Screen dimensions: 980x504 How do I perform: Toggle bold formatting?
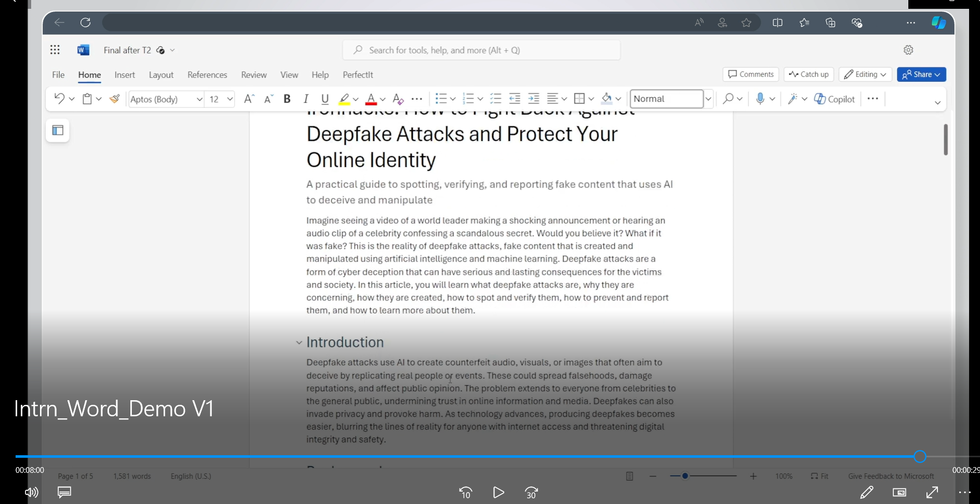click(x=287, y=99)
